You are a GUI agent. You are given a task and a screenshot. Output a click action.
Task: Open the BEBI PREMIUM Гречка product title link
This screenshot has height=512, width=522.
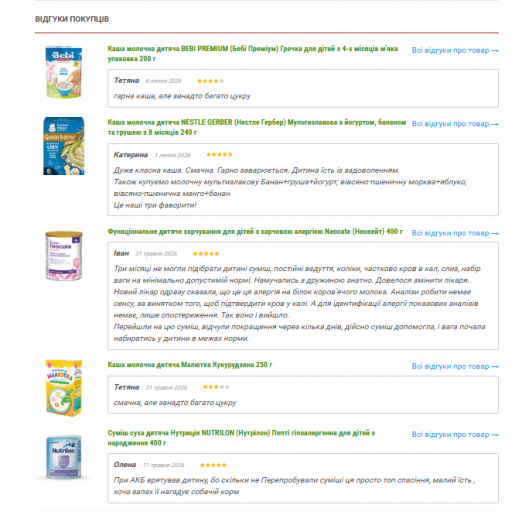pyautogui.click(x=253, y=54)
